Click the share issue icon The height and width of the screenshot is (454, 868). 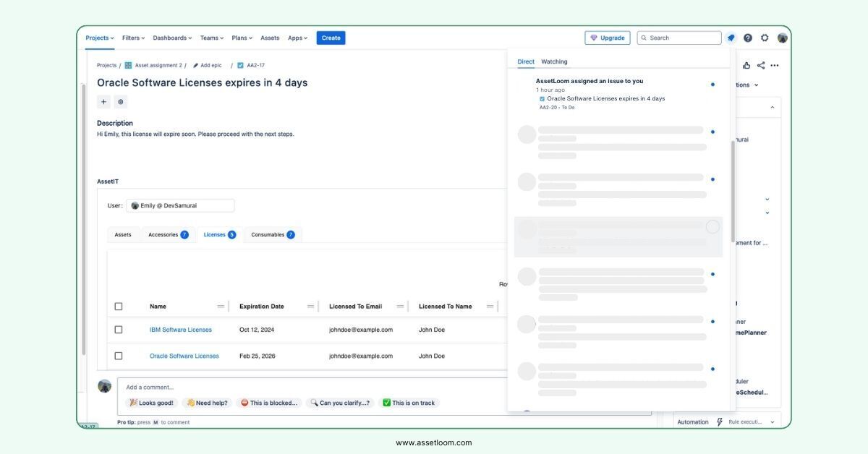pos(761,65)
